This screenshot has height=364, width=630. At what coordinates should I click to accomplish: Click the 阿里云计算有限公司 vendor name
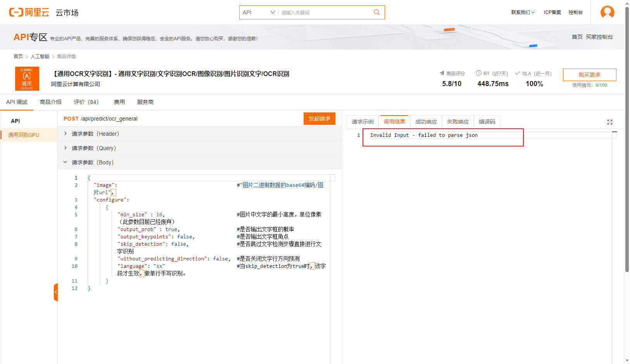tap(76, 84)
